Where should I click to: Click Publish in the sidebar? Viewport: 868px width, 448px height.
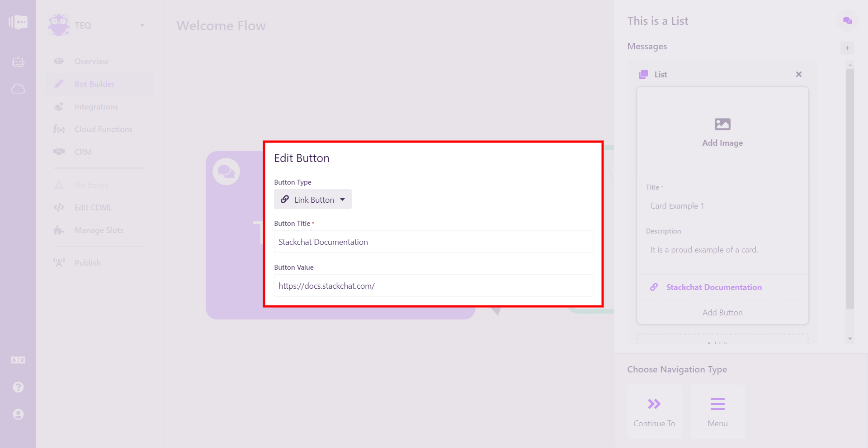click(x=99, y=263)
